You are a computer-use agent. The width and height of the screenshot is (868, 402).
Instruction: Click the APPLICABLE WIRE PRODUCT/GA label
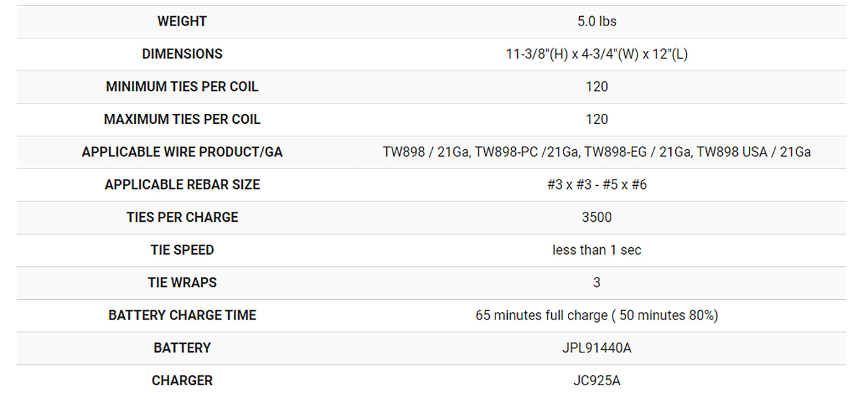tap(182, 152)
